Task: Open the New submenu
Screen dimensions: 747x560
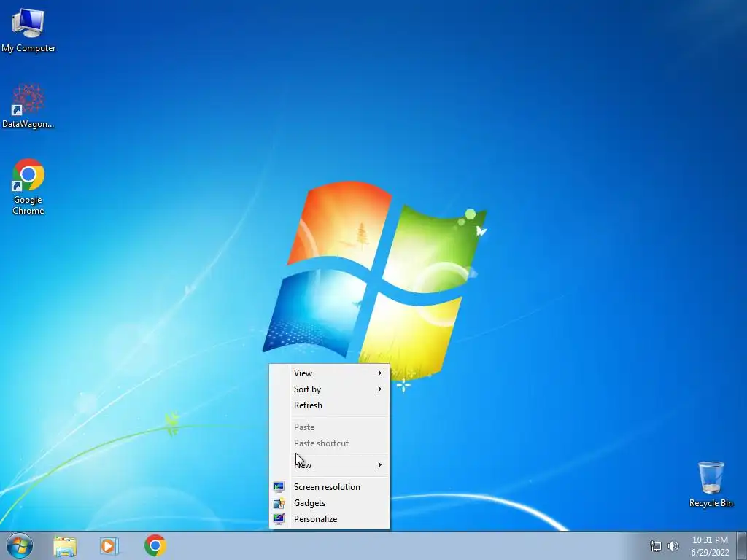Action: point(330,464)
